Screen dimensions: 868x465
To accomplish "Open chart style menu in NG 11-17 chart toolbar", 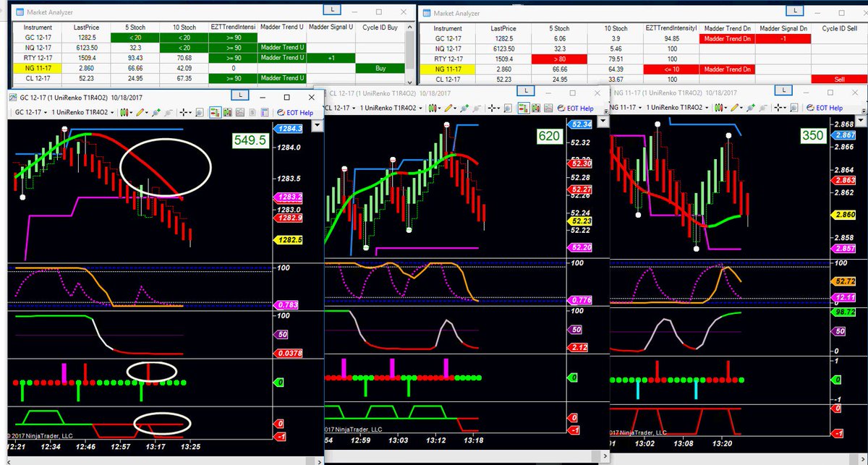I will click(720, 108).
